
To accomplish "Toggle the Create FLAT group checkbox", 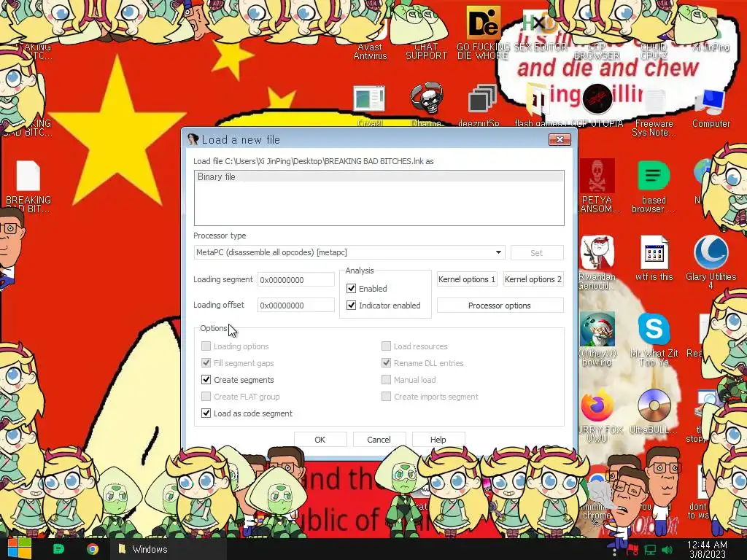I will [x=206, y=396].
